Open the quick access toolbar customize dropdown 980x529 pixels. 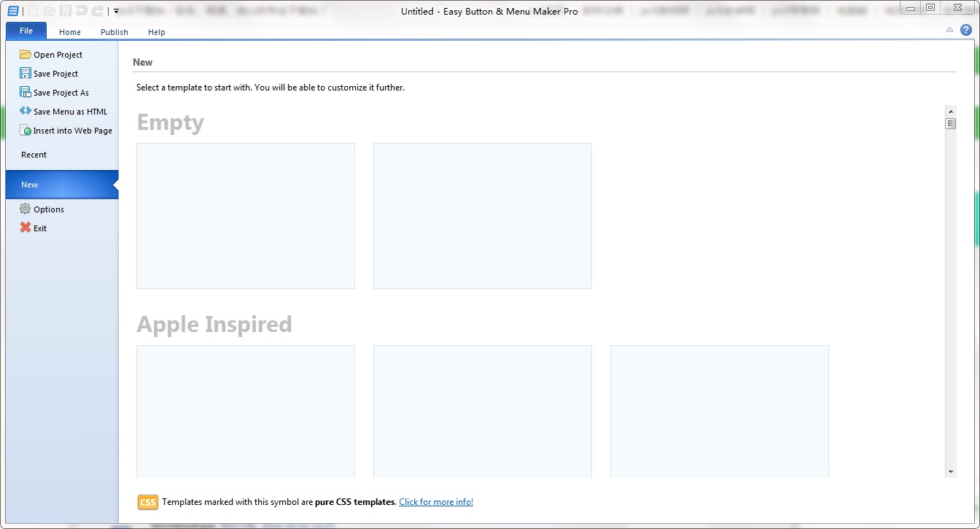[x=114, y=11]
